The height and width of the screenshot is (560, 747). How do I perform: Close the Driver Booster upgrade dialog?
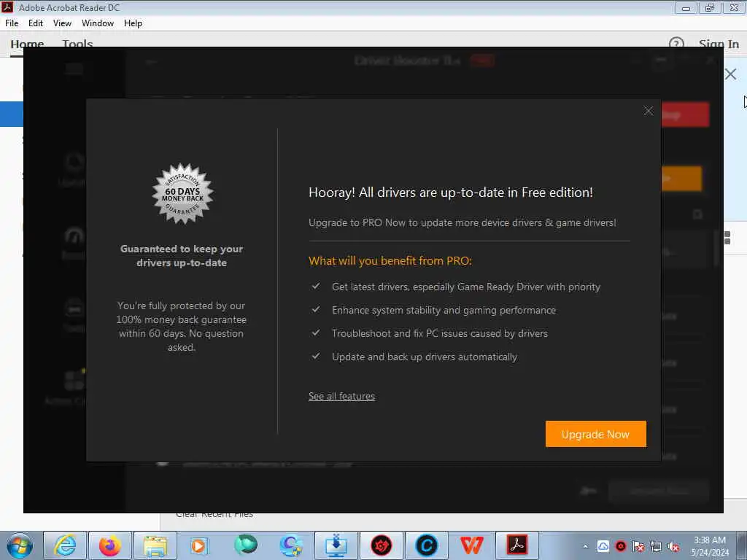click(648, 111)
